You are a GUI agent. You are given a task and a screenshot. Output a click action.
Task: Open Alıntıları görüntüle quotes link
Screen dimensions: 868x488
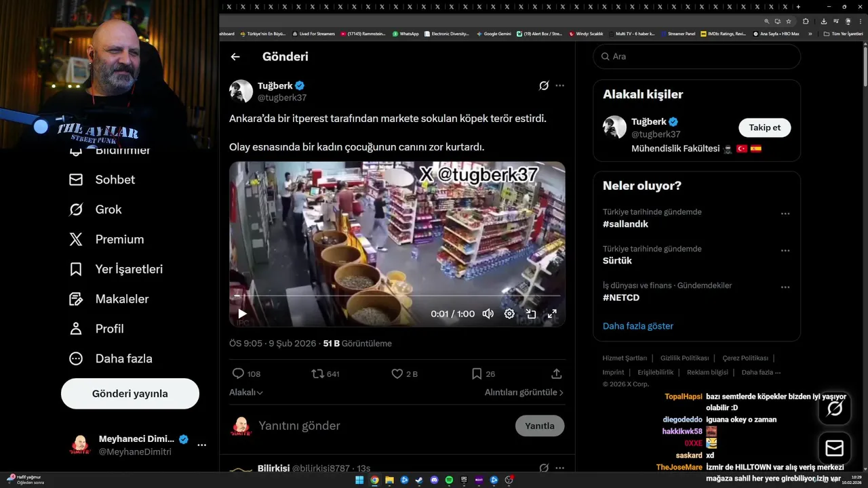pos(524,392)
